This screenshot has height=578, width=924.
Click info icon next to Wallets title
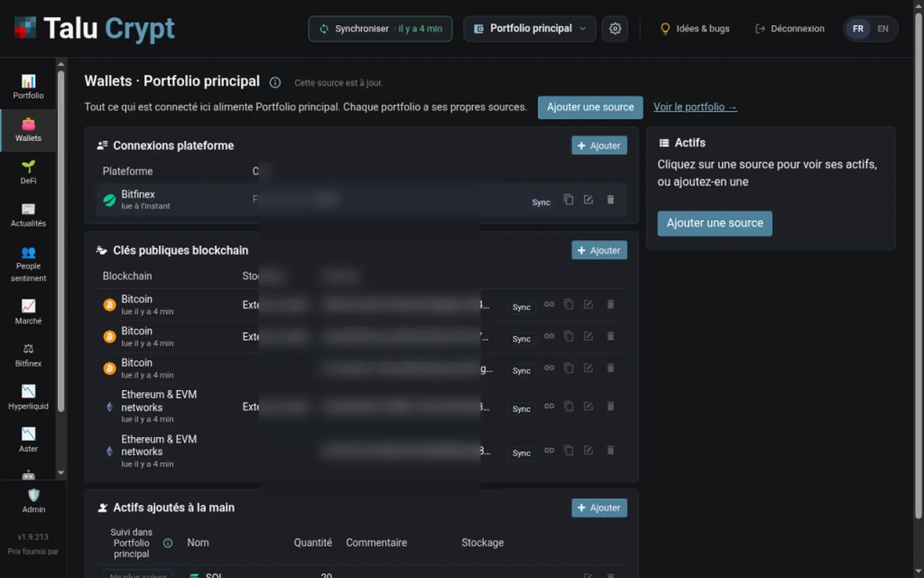(275, 82)
